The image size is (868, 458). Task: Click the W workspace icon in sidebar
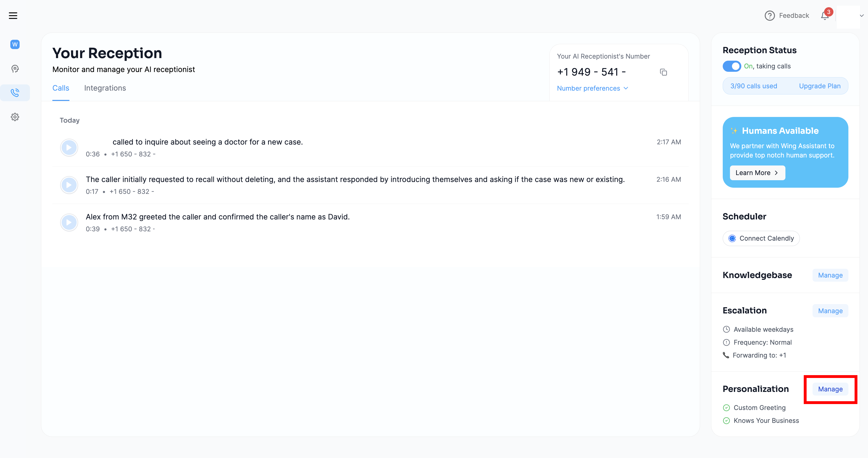pos(15,44)
